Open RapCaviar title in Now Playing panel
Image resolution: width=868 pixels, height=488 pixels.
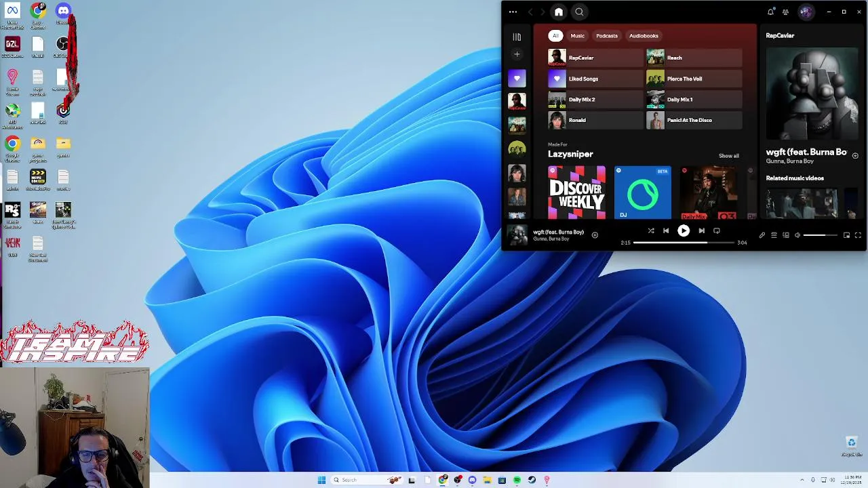[x=780, y=35]
